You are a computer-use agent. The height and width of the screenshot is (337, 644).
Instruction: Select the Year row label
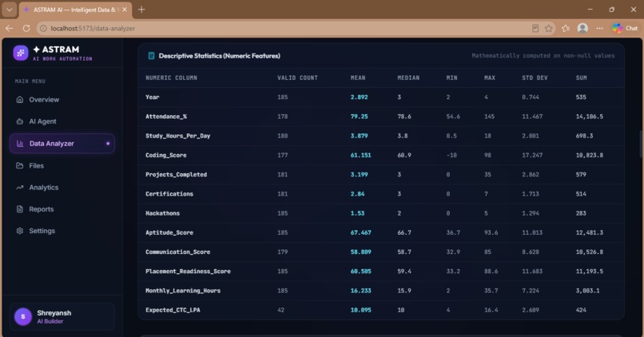152,97
